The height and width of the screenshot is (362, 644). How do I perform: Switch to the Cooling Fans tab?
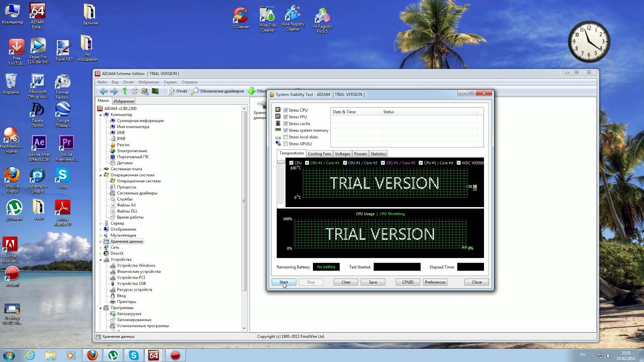(319, 154)
